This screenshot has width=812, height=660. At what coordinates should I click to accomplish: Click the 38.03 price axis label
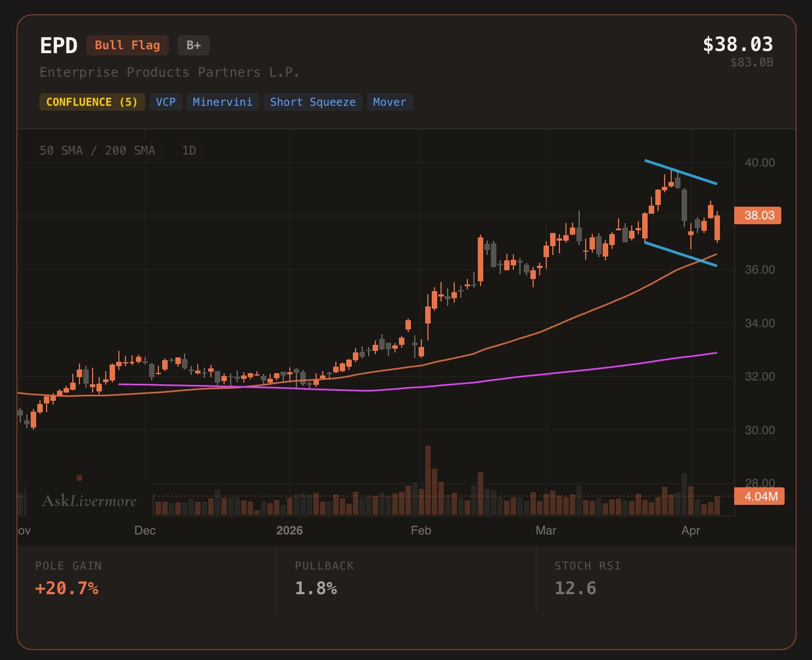[x=758, y=215]
